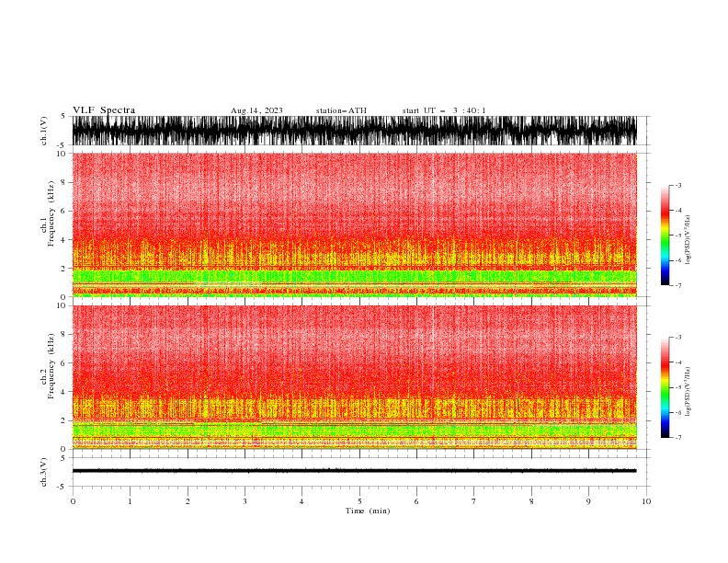Click time axis tick label "6"

click(416, 501)
